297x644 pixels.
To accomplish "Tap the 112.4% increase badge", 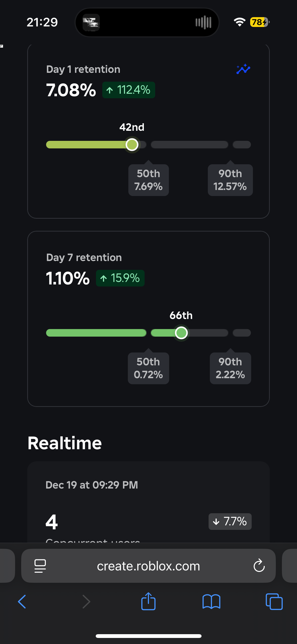I will [128, 90].
